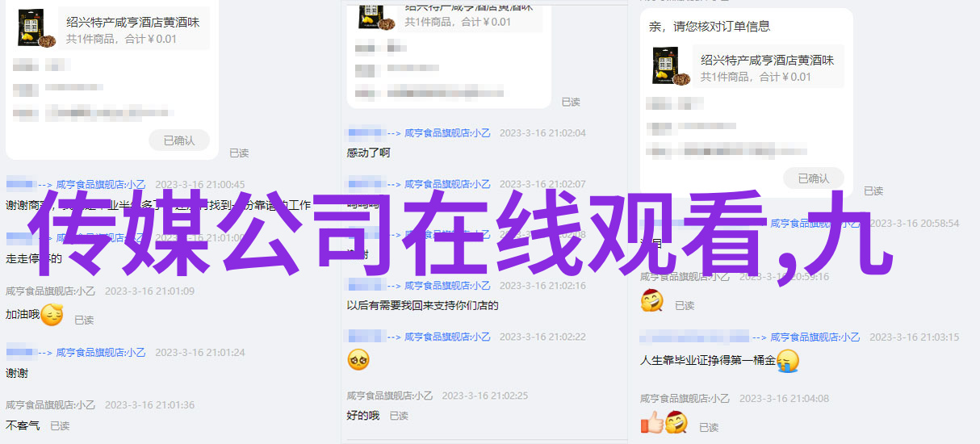Click the emoji right of the thumbs-up

[x=676, y=423]
